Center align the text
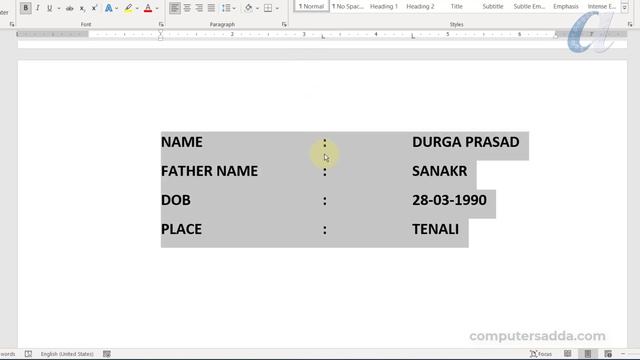The width and height of the screenshot is (640, 360). 187,8
